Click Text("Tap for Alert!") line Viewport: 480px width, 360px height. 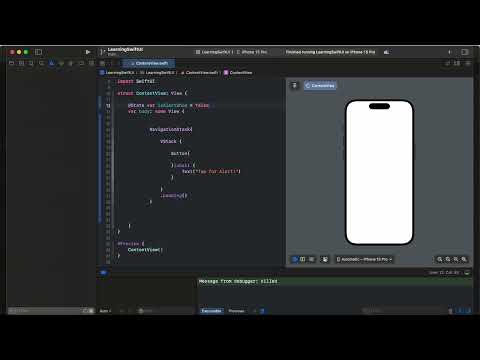[211, 171]
